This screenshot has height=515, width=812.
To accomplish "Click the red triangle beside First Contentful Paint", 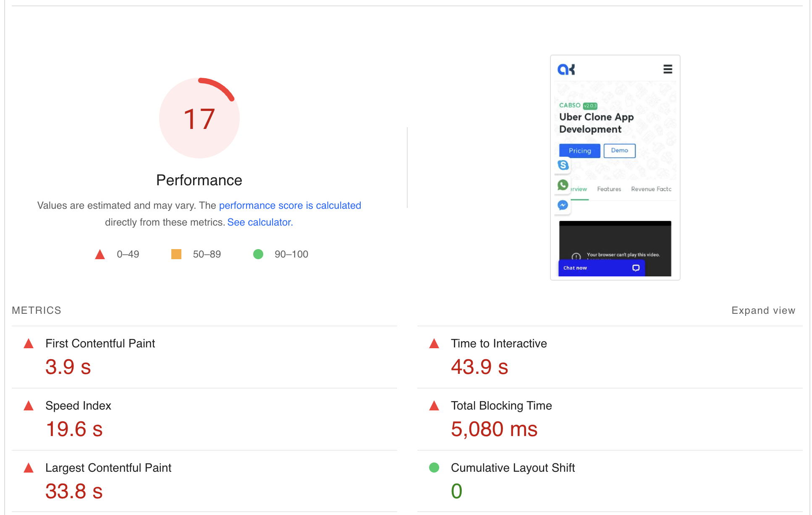I will [29, 344].
